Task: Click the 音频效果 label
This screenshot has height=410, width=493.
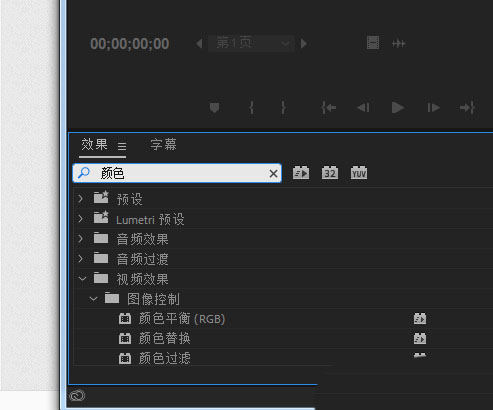Action: (142, 239)
